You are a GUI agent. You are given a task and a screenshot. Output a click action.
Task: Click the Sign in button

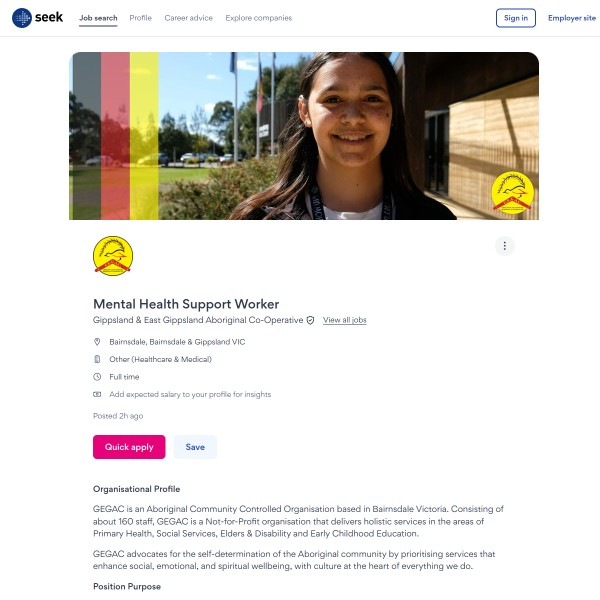pyautogui.click(x=515, y=18)
